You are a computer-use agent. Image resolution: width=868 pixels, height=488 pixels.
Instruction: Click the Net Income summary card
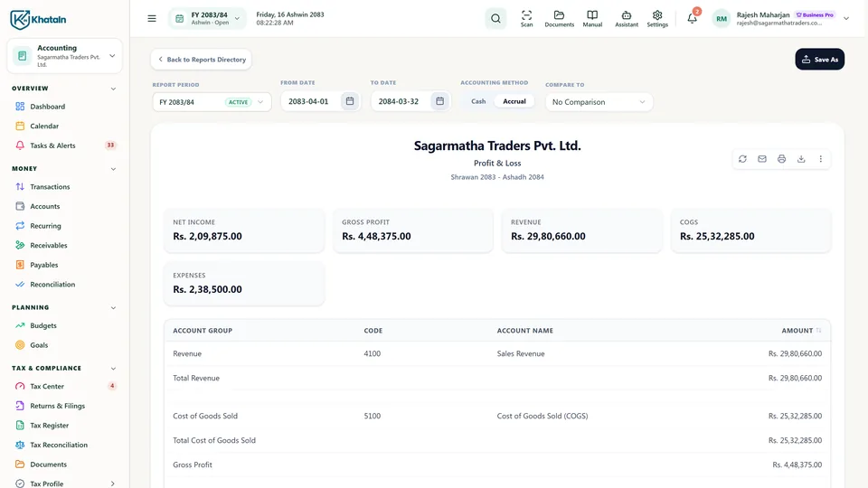244,230
